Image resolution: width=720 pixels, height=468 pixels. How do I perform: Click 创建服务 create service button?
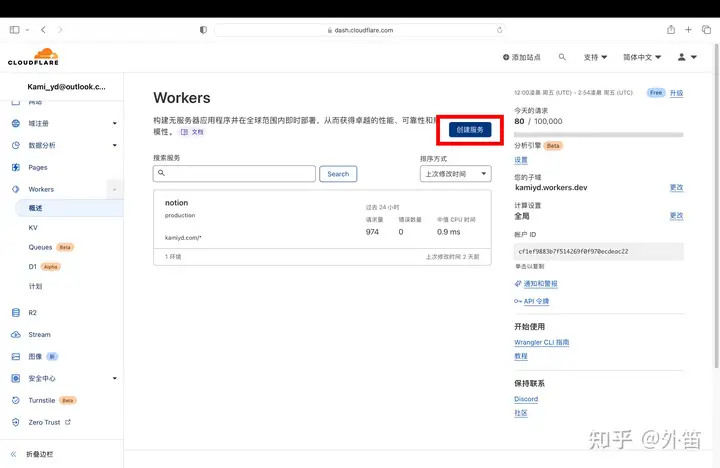point(470,130)
